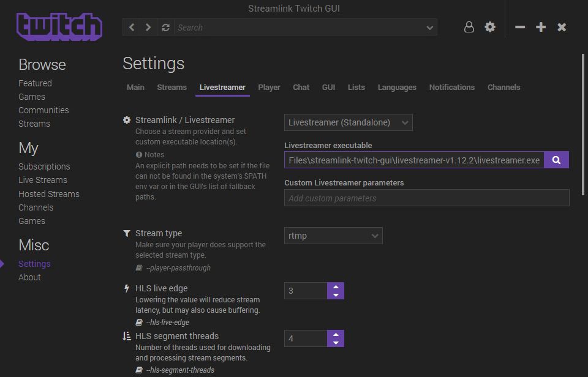Go back with the left arrow button

pos(131,28)
